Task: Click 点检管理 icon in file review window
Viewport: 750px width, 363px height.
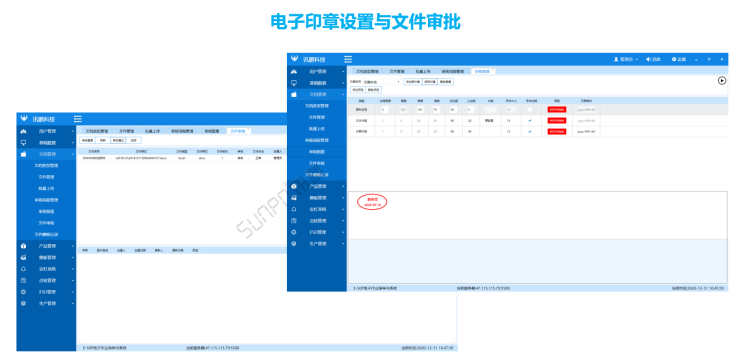Action: pyautogui.click(x=23, y=280)
